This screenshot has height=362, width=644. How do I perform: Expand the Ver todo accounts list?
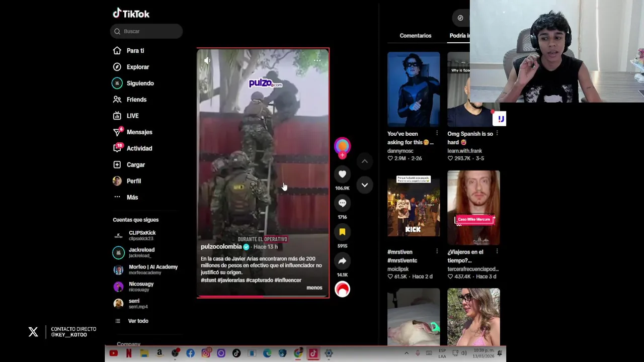click(131, 321)
